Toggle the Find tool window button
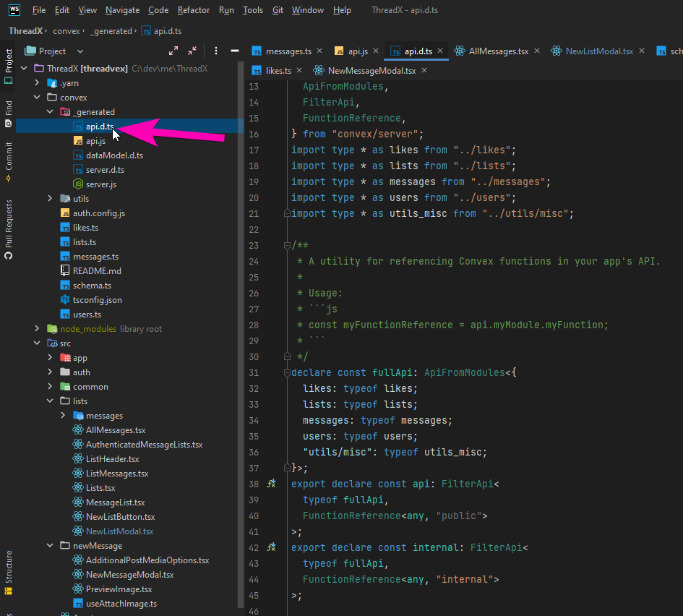 [x=9, y=113]
